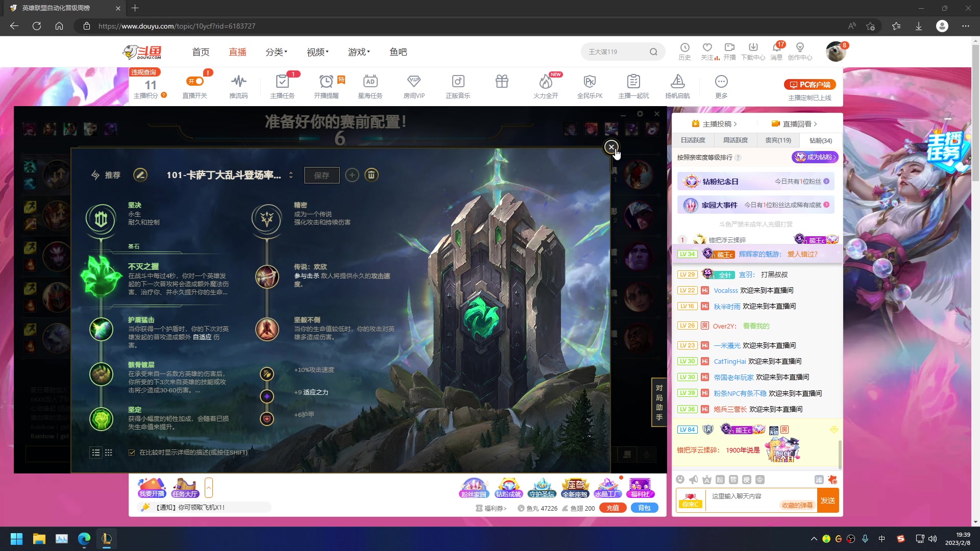This screenshot has width=980, height=551.
Task: Open 星海任务 via its AD icon
Action: (370, 82)
